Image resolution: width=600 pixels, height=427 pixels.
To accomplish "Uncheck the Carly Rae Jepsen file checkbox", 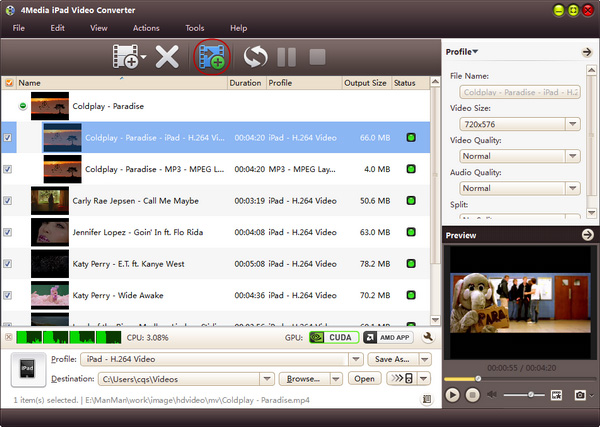I will (9, 201).
